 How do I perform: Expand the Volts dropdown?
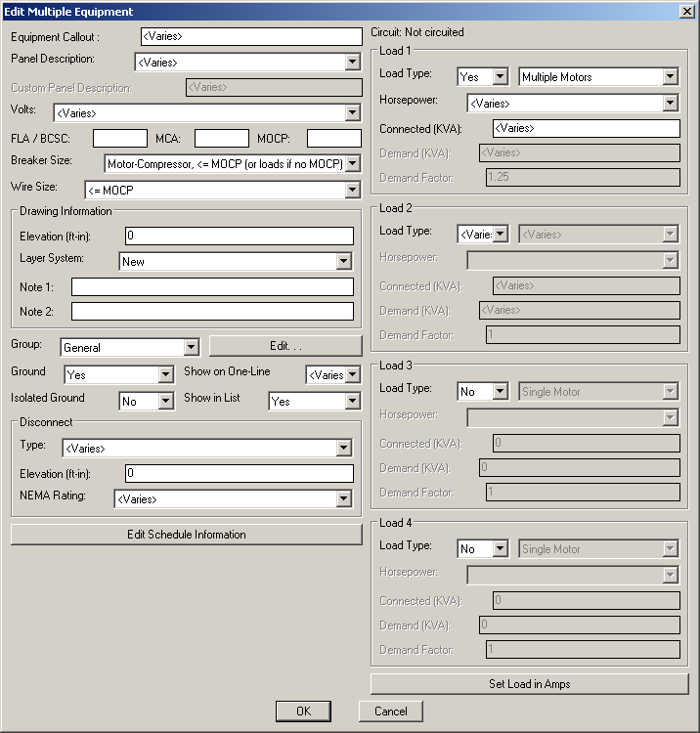(206, 112)
